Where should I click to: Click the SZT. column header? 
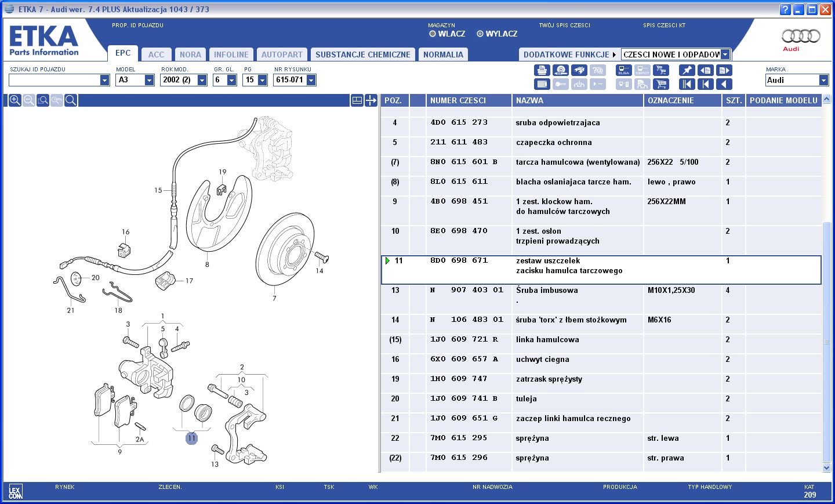point(734,100)
